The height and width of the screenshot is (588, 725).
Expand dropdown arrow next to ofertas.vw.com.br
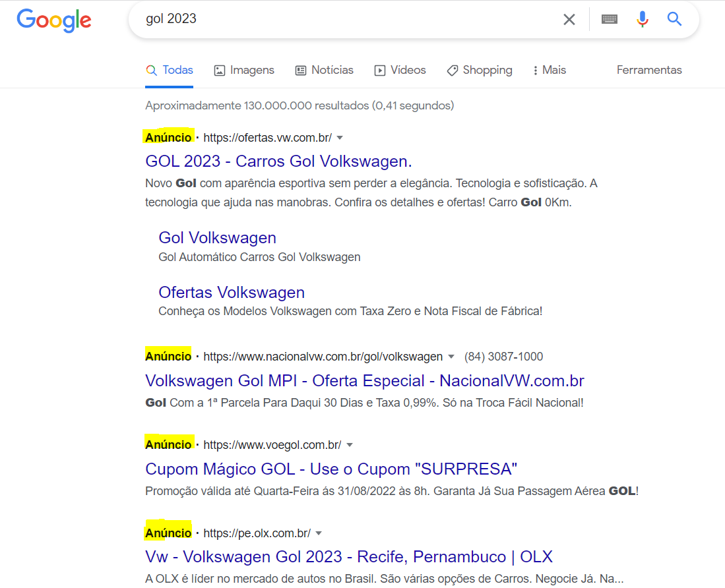340,138
